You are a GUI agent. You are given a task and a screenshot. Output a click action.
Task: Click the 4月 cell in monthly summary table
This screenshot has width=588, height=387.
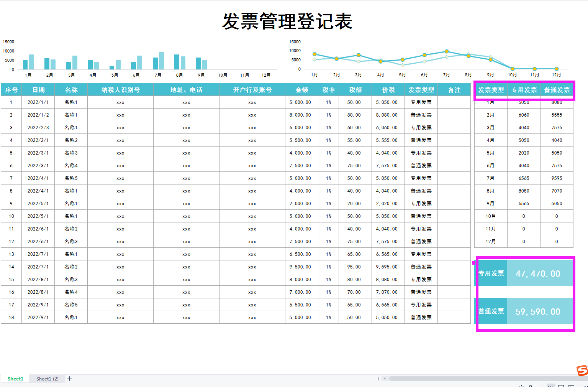tap(491, 140)
